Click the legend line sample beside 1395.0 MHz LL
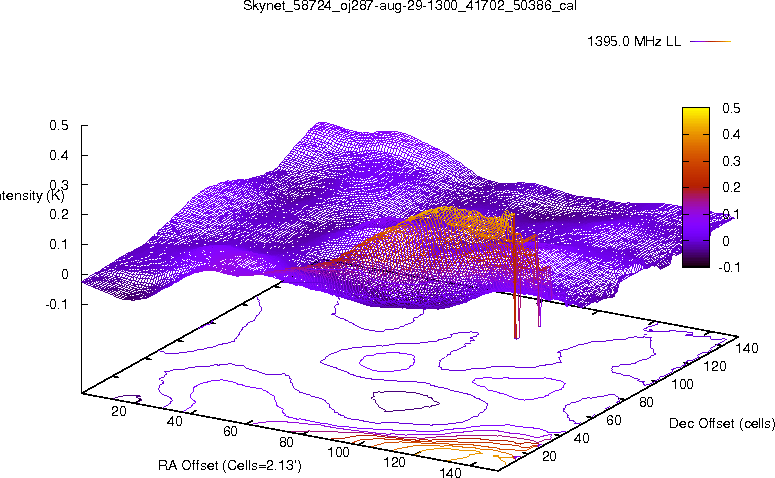Screen dimensions: 775x478 [710, 42]
